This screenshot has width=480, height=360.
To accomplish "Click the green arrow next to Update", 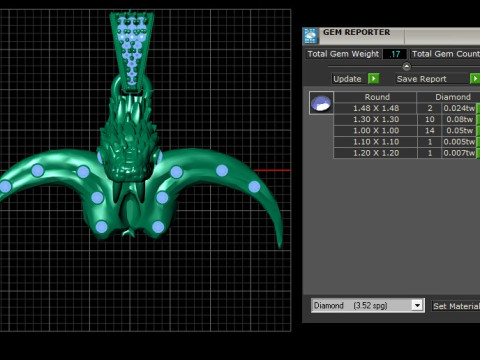I will [x=373, y=79].
